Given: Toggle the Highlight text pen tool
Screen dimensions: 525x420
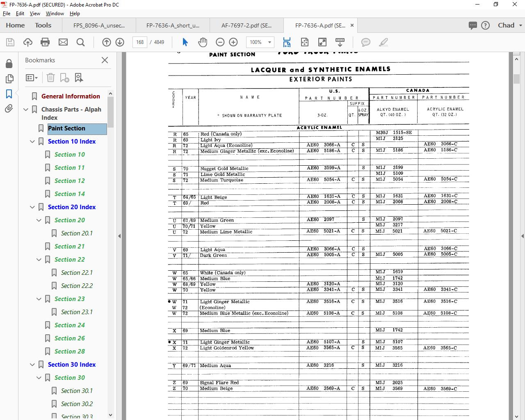Looking at the screenshot, I should [x=383, y=42].
